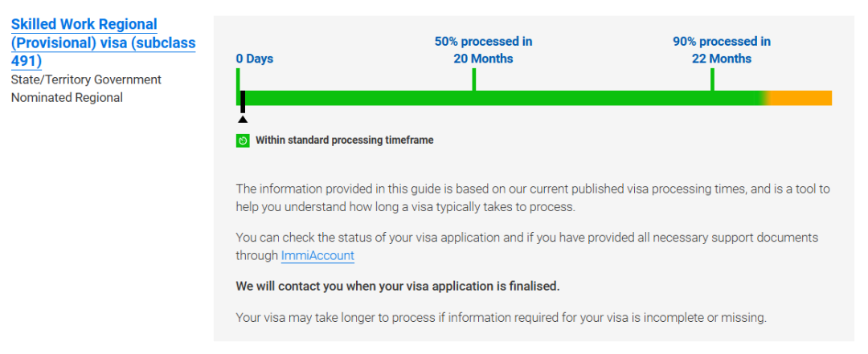Image resolution: width=868 pixels, height=354 pixels.
Task: Click the bold We will contact you sentence
Action: tap(398, 287)
